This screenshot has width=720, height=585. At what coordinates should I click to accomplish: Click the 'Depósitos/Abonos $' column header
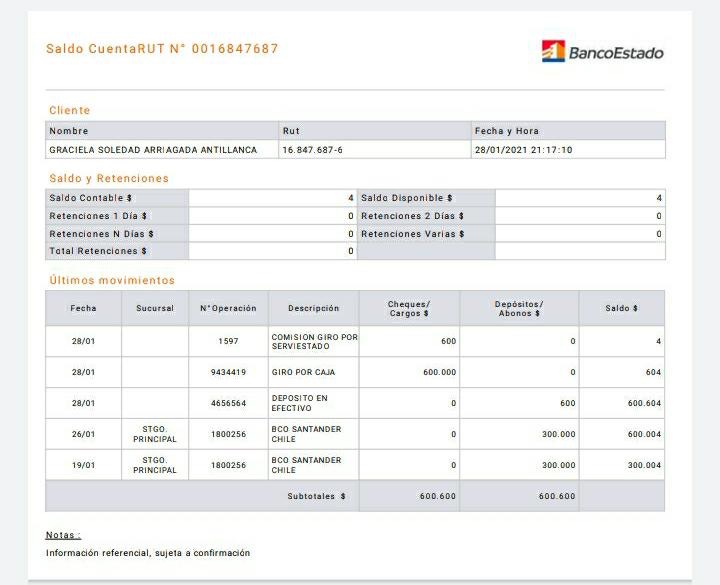pos(519,309)
